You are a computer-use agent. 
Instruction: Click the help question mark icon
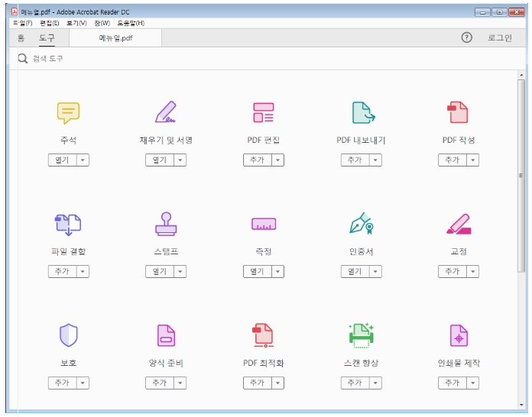[x=466, y=37]
